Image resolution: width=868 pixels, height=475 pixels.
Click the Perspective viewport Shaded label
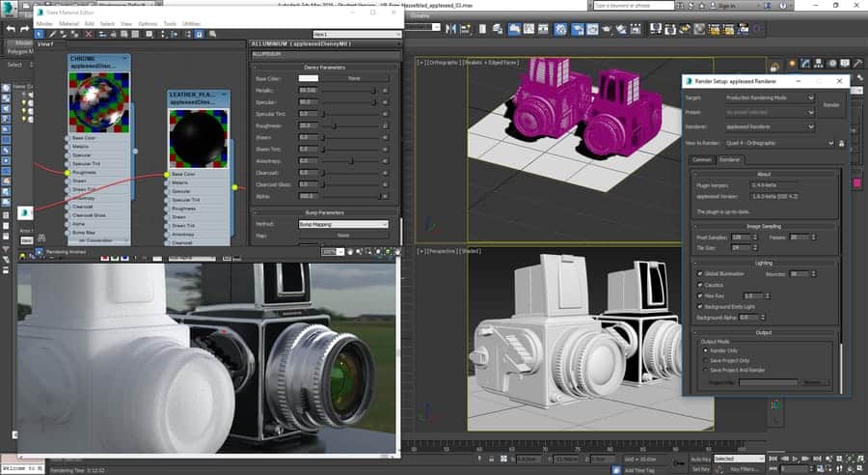point(470,251)
